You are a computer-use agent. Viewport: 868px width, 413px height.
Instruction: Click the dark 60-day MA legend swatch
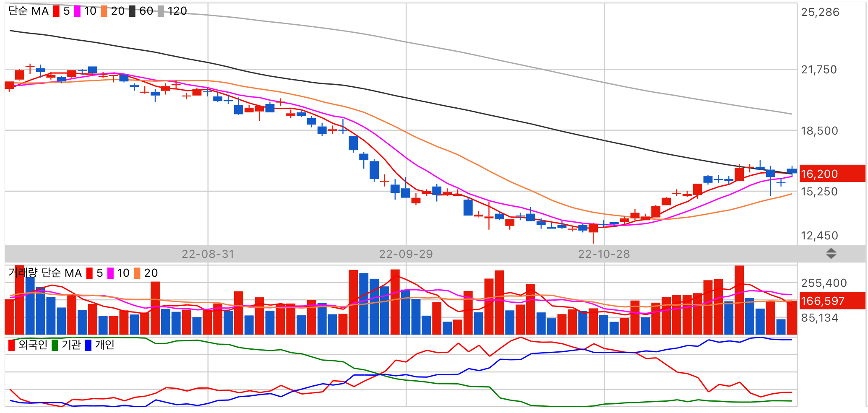[132, 11]
